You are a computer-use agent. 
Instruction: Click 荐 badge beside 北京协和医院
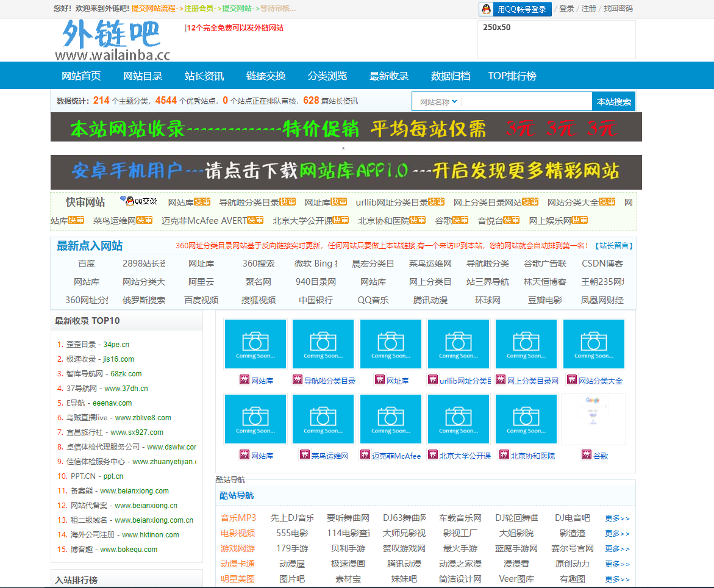(x=504, y=454)
